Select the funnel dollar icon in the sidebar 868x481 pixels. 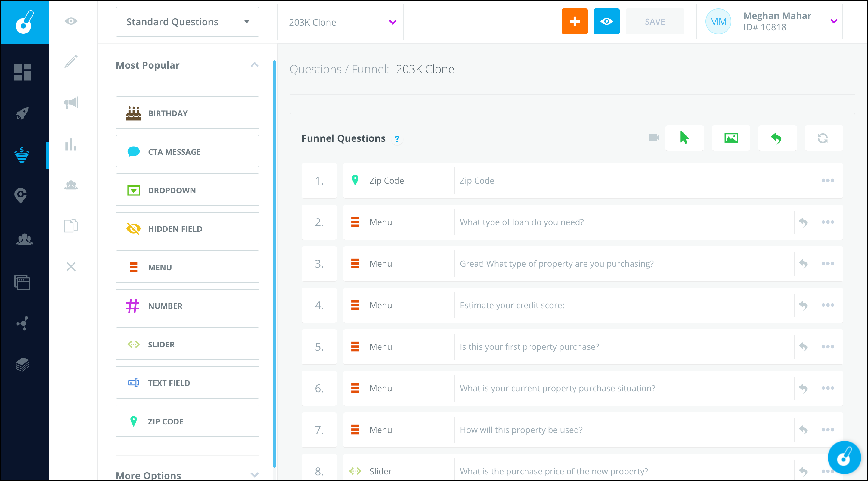(22, 155)
